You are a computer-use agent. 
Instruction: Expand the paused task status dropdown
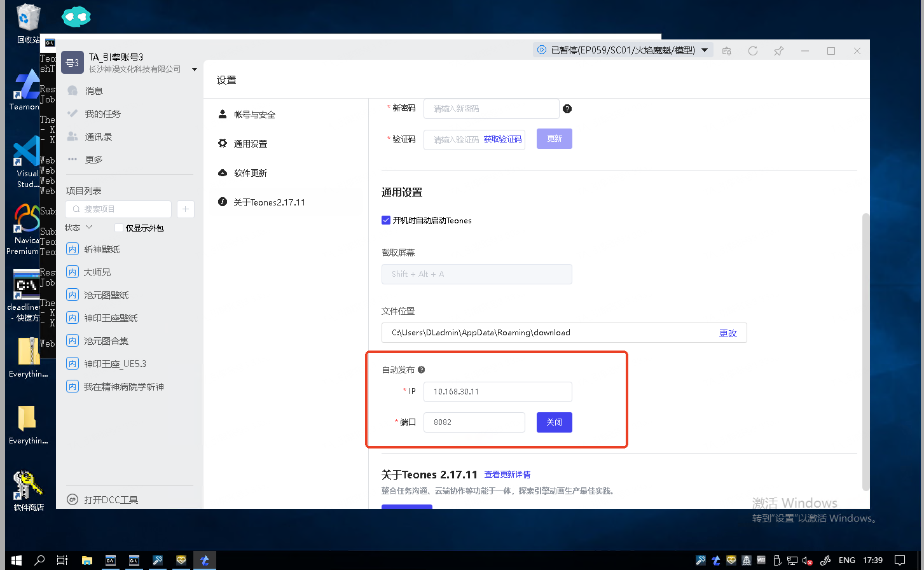coord(705,50)
